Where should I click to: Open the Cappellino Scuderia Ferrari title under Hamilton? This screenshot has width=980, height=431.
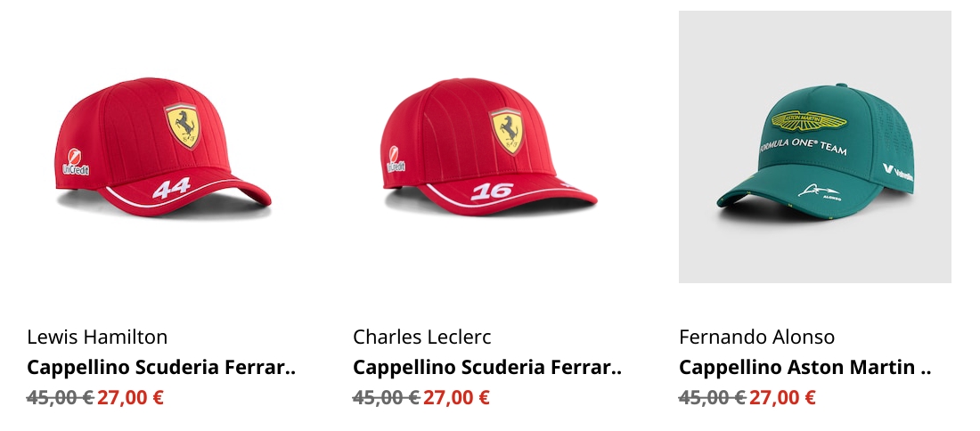click(161, 367)
